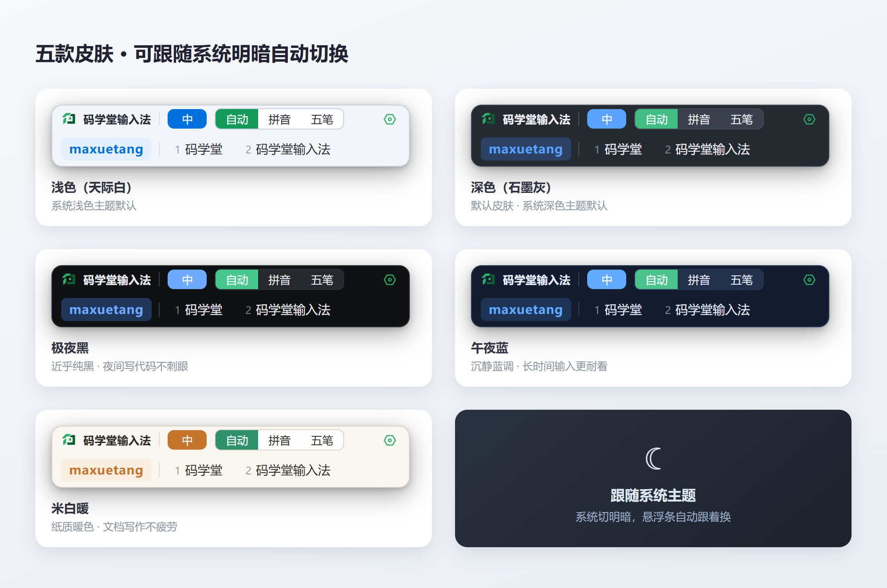Click the logo icon in 极夜黑 skin bar
The height and width of the screenshot is (588, 887).
click(69, 279)
